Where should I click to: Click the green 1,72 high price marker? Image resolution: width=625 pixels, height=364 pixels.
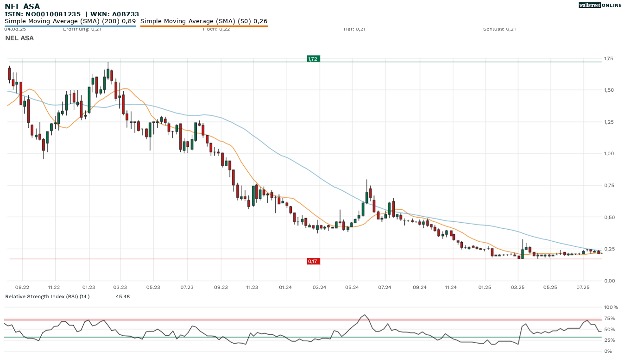point(313,59)
